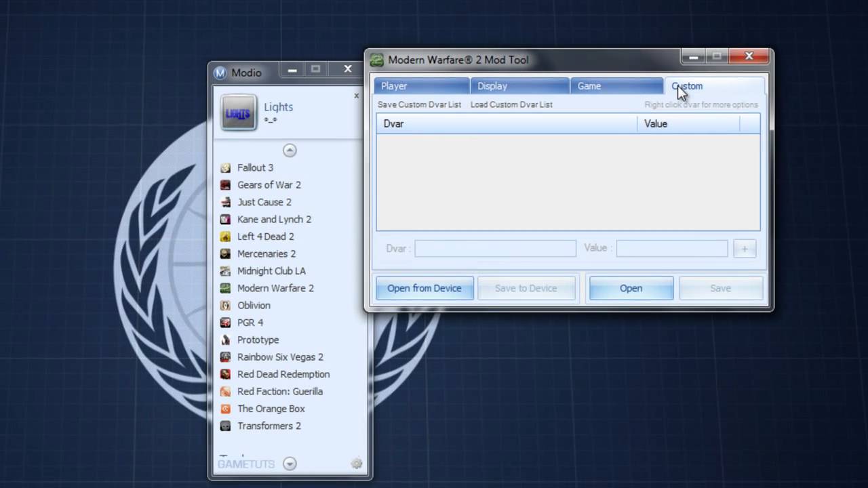Click the Lights profile name
This screenshot has width=868, height=488.
[x=278, y=107]
